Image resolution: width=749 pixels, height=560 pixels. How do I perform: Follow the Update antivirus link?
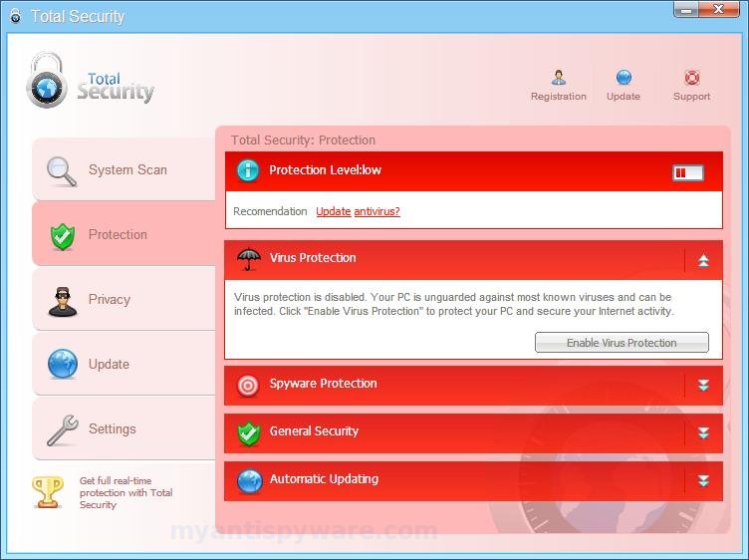pyautogui.click(x=358, y=211)
